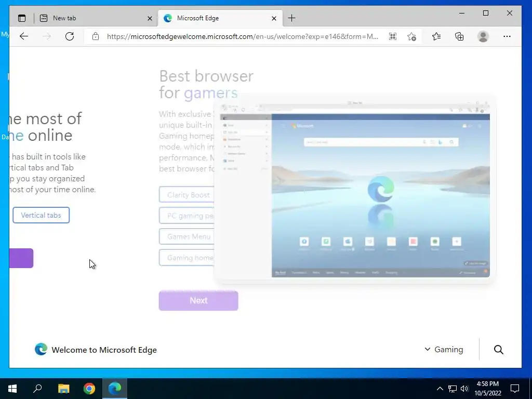
Task: Close the Microsoft Edge tab
Action: pos(274,18)
